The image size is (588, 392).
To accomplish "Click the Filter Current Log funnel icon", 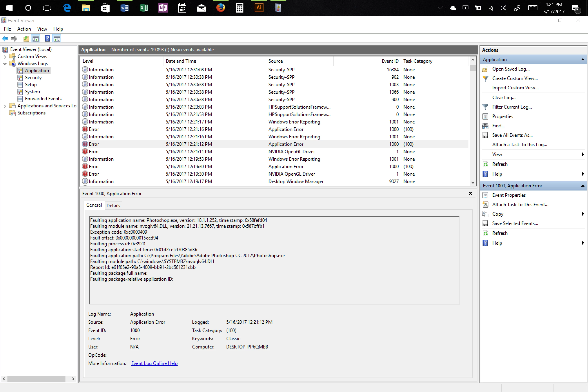I will click(x=485, y=107).
